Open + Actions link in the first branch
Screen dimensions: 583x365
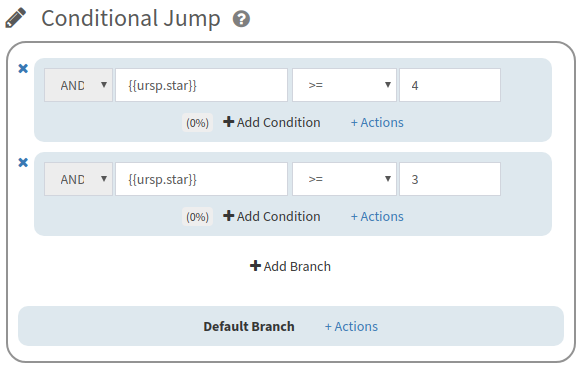[x=377, y=123]
